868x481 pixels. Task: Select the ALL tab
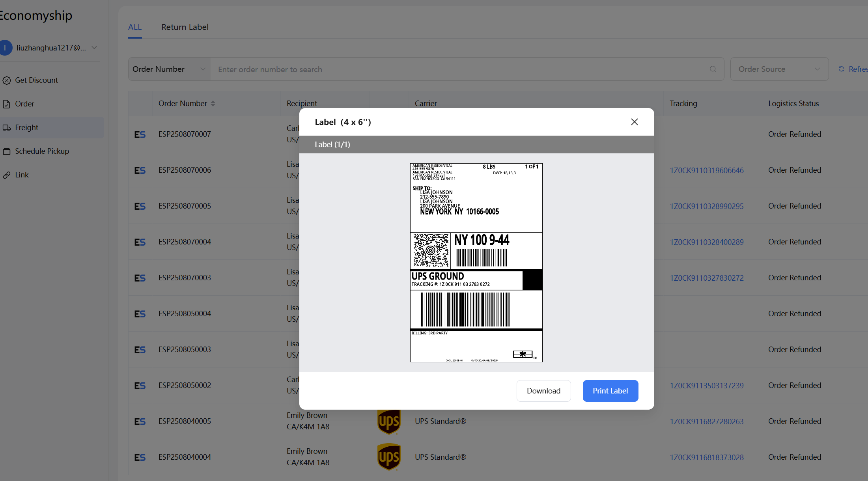pos(134,27)
